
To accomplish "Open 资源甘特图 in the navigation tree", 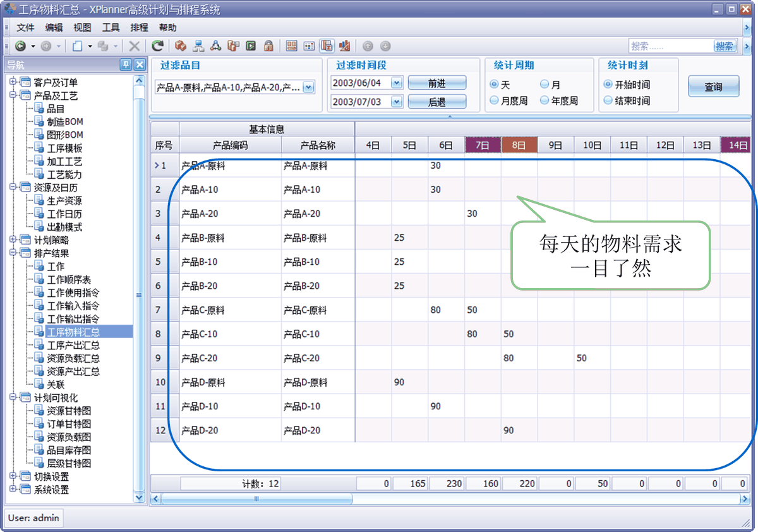I will tap(69, 411).
